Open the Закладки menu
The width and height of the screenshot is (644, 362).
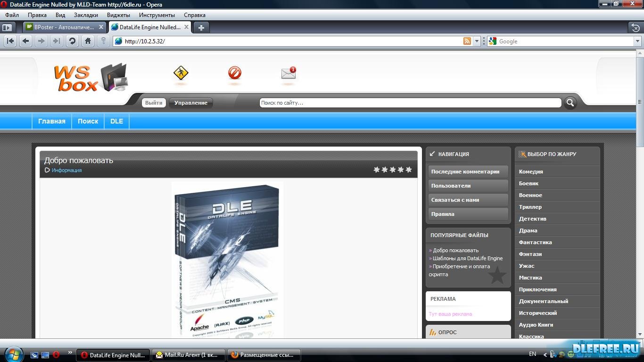(86, 15)
